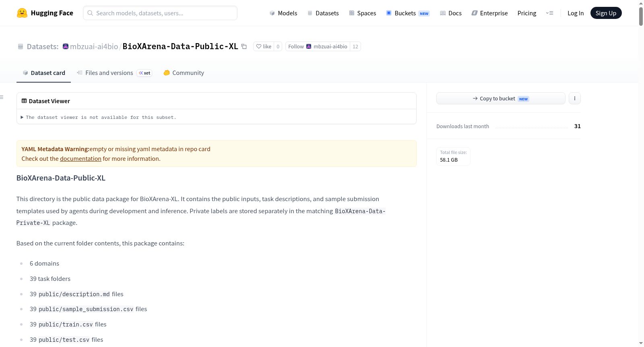Click the xet badge icon

(x=141, y=73)
